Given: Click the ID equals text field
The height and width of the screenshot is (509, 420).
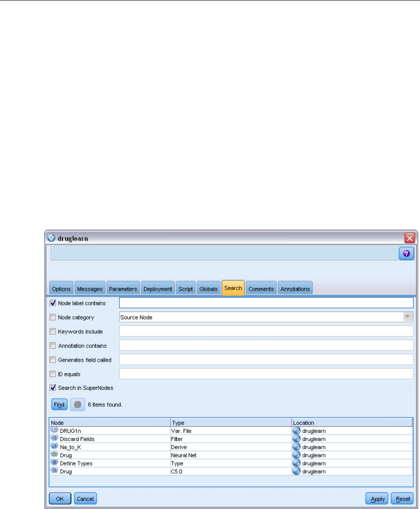Looking at the screenshot, I should pyautogui.click(x=266, y=374).
